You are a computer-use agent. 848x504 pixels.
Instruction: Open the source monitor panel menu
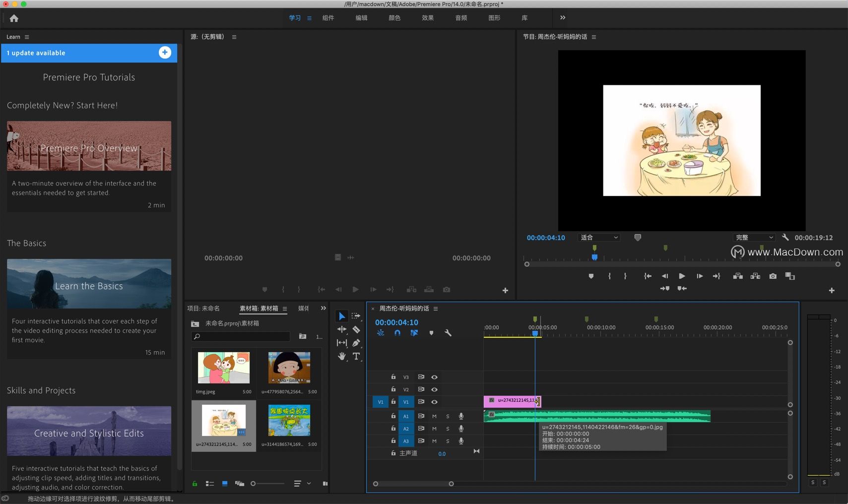pos(234,37)
